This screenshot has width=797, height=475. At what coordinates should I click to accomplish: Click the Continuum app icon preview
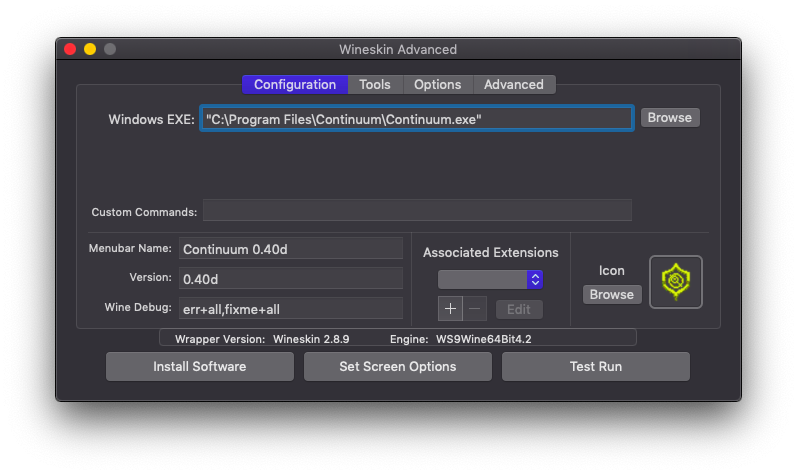pos(675,281)
